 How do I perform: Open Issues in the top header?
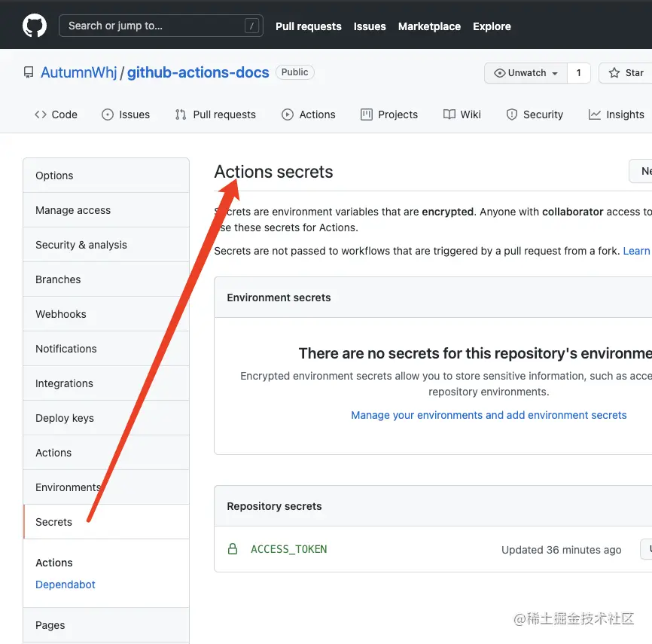pyautogui.click(x=370, y=26)
